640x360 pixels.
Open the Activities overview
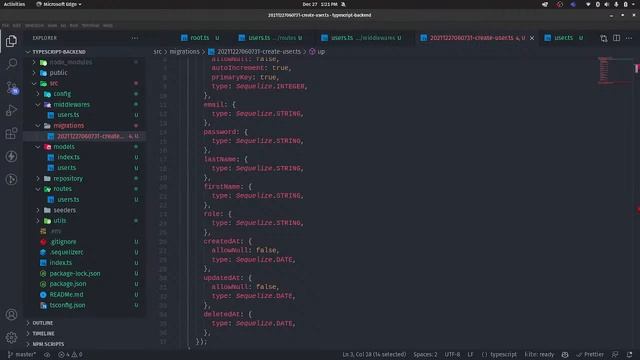click(14, 4)
